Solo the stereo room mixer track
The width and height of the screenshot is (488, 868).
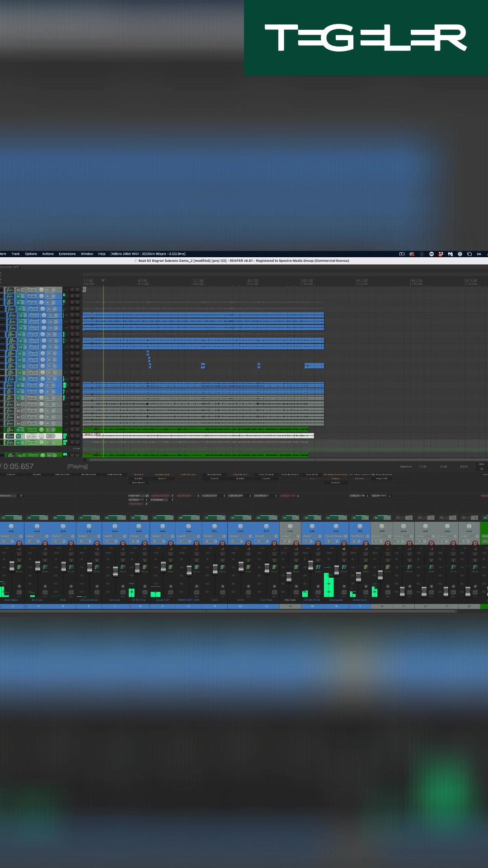[366, 561]
